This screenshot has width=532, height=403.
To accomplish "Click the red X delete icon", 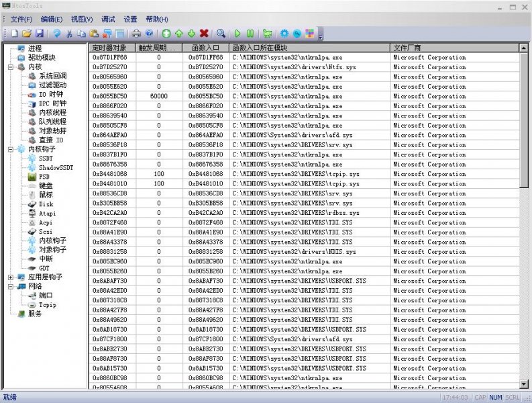I will pyautogui.click(x=204, y=34).
